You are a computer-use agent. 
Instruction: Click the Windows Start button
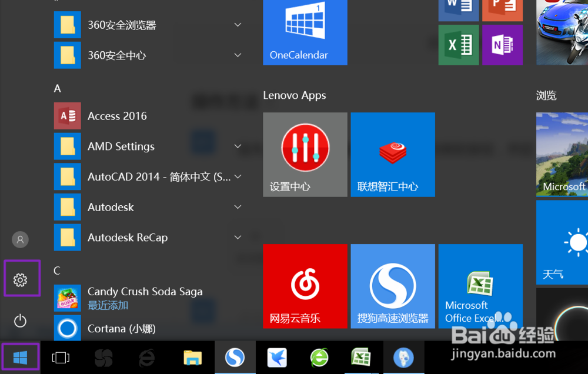tap(20, 358)
